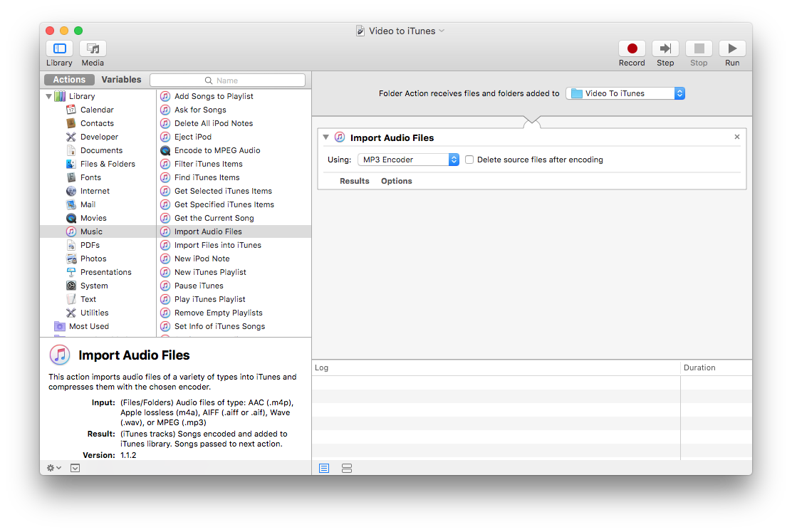Select the Music category icon

71,231
